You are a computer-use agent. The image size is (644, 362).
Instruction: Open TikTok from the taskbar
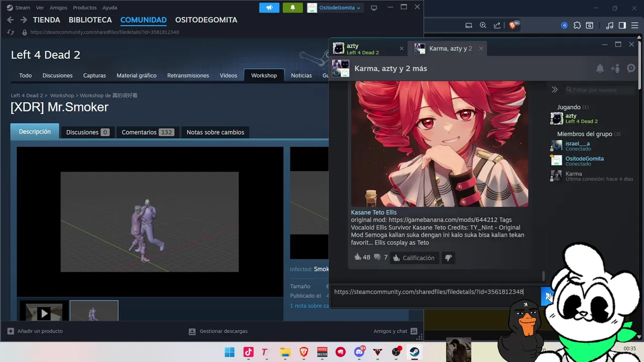coord(249,352)
